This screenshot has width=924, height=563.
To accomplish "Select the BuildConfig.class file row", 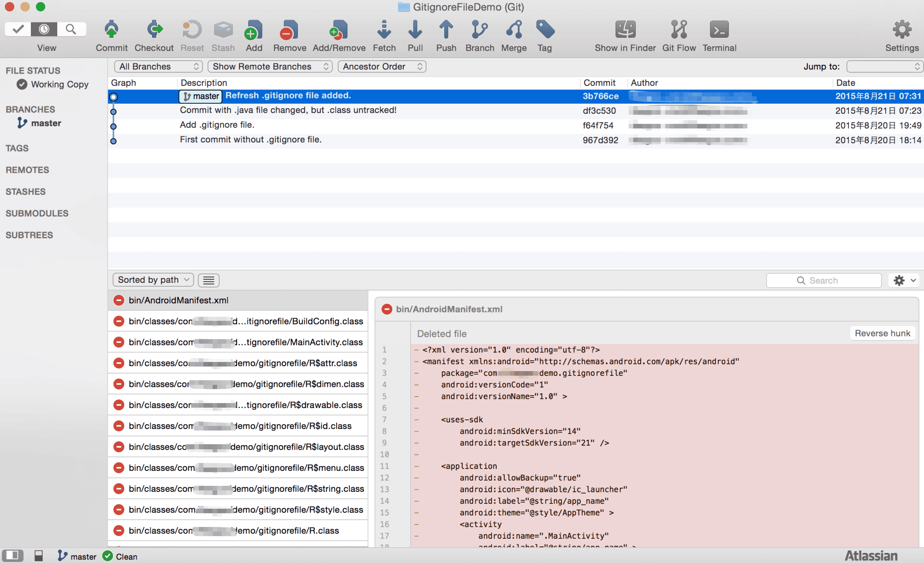I will tap(238, 321).
